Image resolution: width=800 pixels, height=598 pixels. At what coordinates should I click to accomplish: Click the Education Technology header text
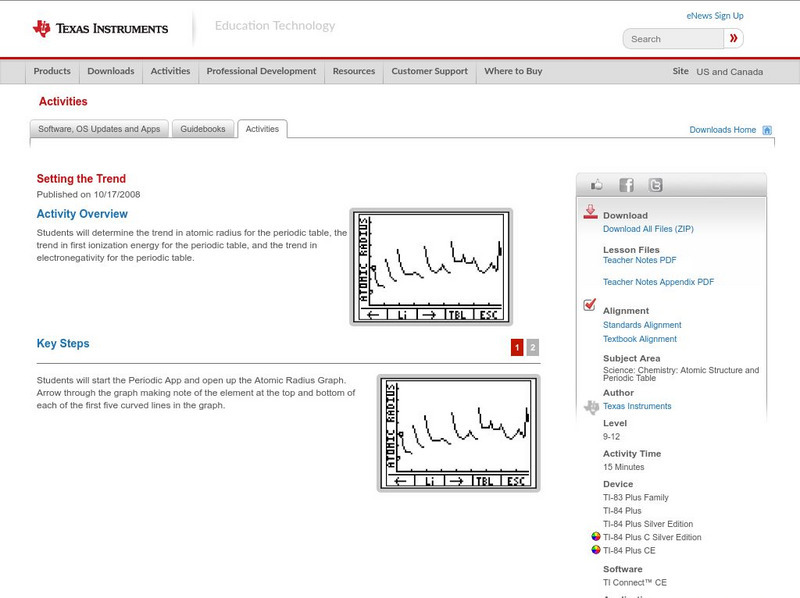pos(274,26)
